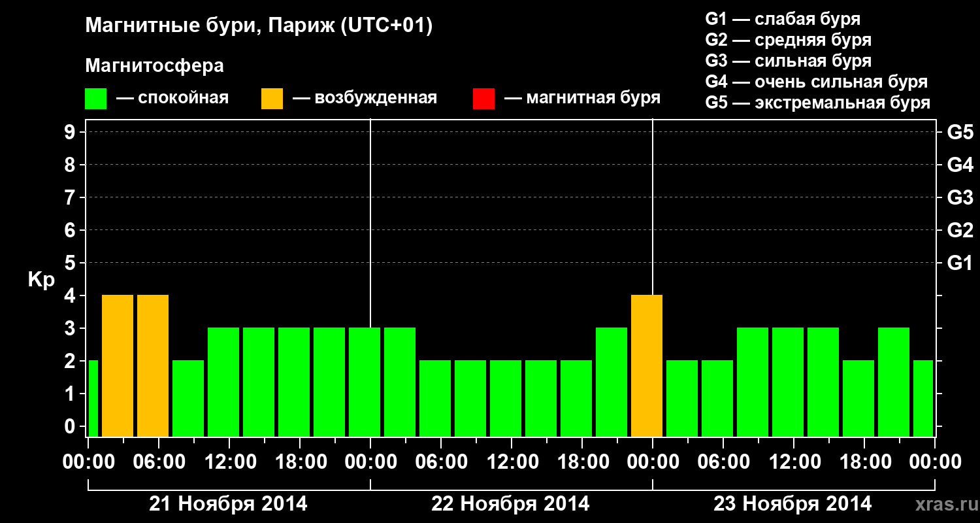This screenshot has width=980, height=523.
Task: Select the second orange Kp 4 bar on 21 November
Action: tap(153, 365)
